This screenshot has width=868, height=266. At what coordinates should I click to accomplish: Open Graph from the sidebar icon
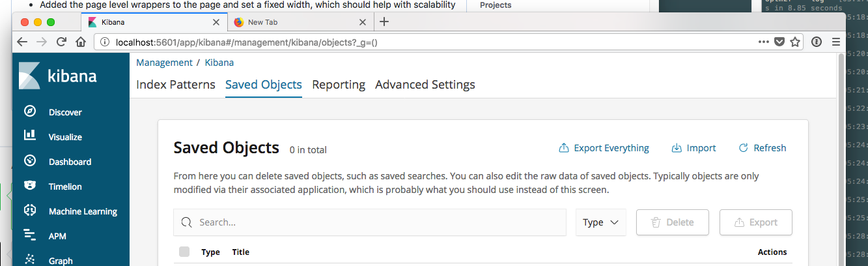point(30,259)
